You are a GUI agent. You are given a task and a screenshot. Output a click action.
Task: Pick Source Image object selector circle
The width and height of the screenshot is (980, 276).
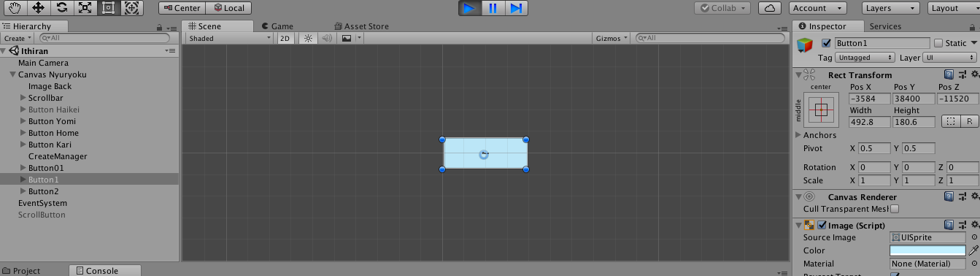pos(974,237)
